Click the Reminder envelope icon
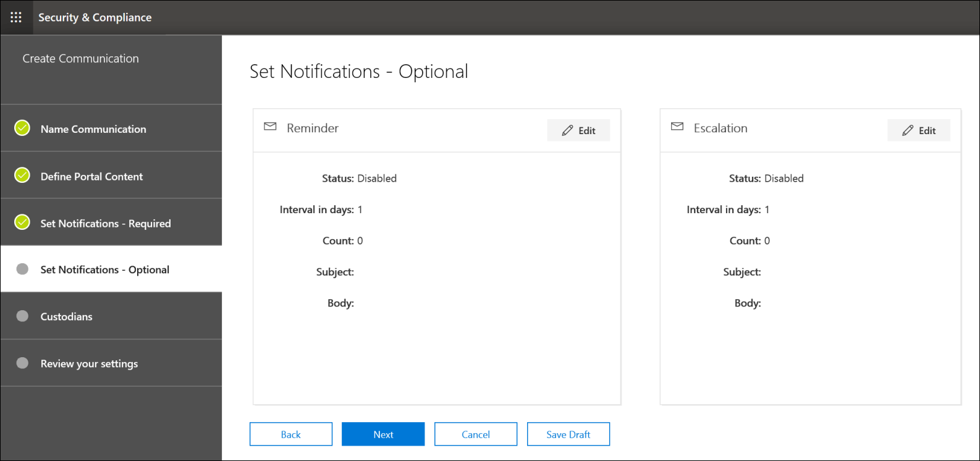Screen dimensions: 980x461 tap(270, 127)
